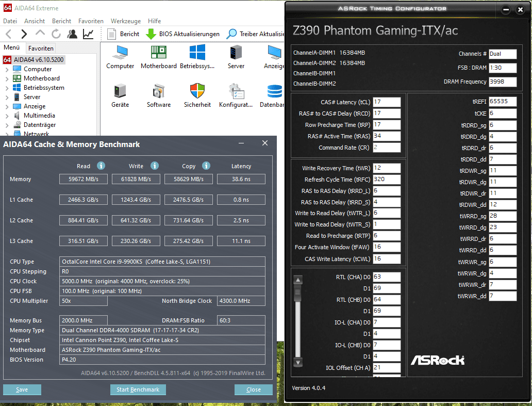Click the up-level arrow in AIDA64 toolbar
This screenshot has width=532, height=406.
(40, 33)
